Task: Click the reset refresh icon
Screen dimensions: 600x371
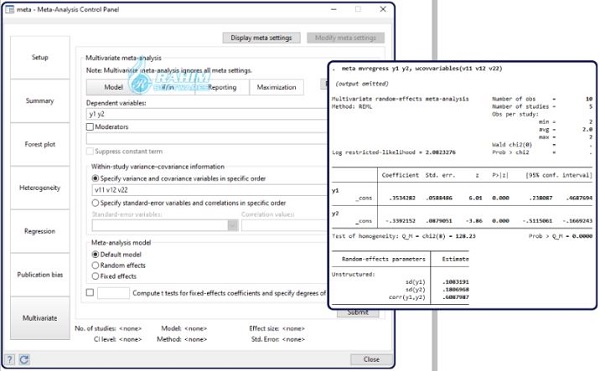Action: (x=24, y=360)
